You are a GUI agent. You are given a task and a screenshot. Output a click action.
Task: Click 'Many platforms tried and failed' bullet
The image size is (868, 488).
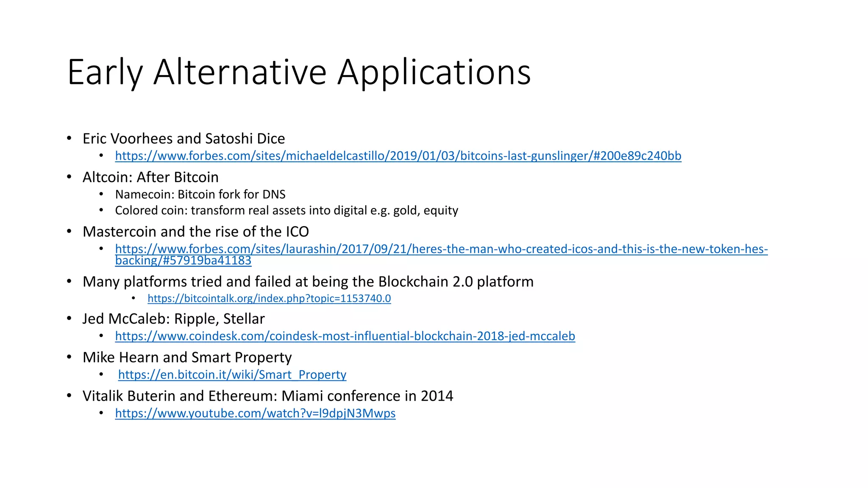point(308,282)
